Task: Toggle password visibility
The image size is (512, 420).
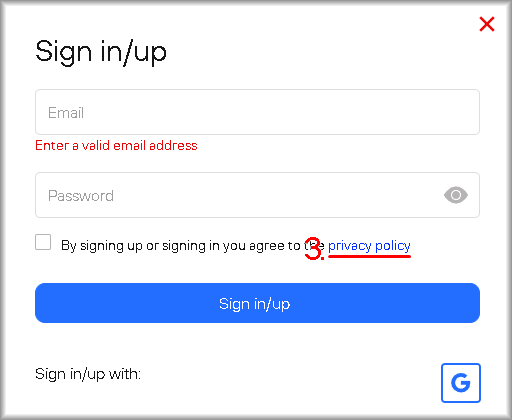Action: [456, 195]
